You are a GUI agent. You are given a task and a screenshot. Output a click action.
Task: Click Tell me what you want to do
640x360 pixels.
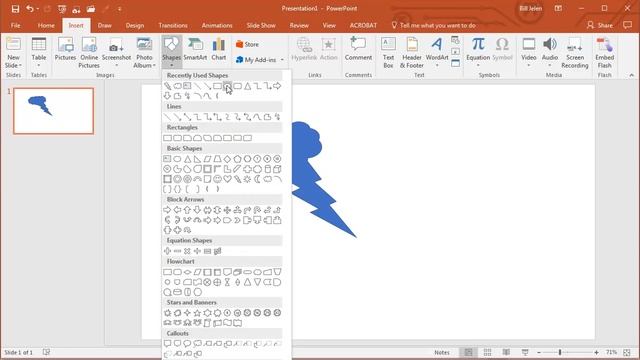(433, 25)
